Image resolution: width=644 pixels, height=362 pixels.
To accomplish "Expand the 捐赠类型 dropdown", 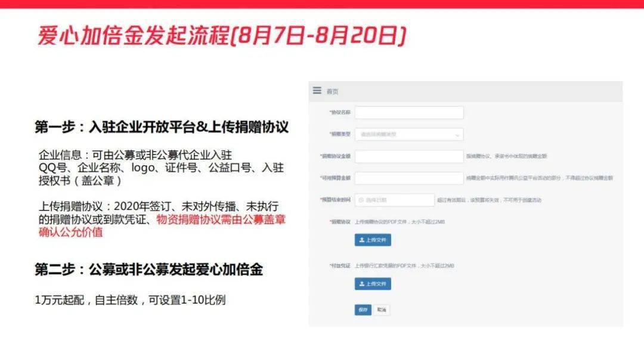I will [409, 134].
